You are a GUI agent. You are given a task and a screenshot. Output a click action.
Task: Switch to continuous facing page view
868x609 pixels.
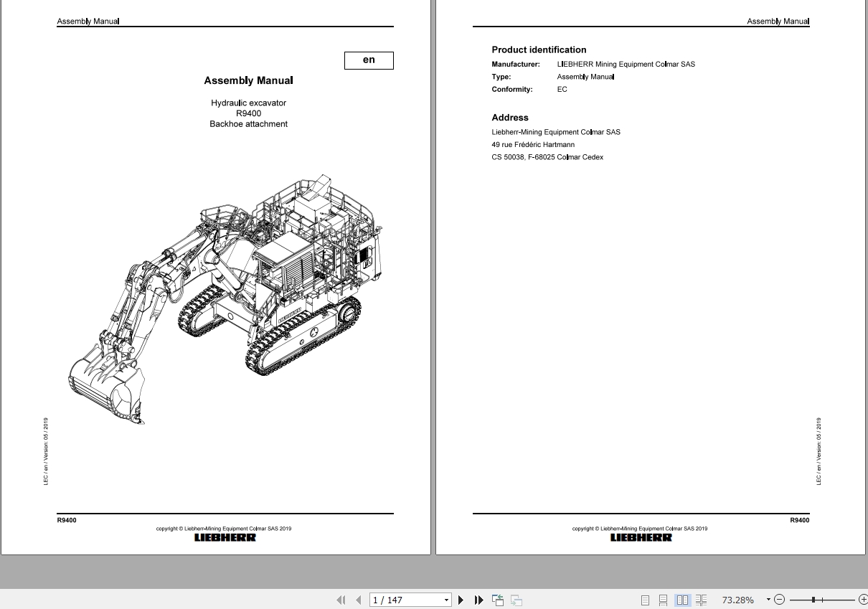tap(701, 600)
